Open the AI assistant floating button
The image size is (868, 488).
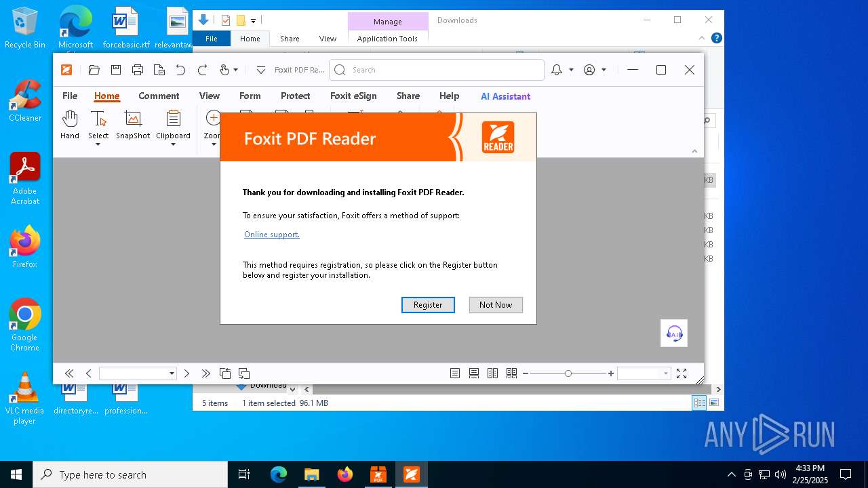[x=674, y=333]
